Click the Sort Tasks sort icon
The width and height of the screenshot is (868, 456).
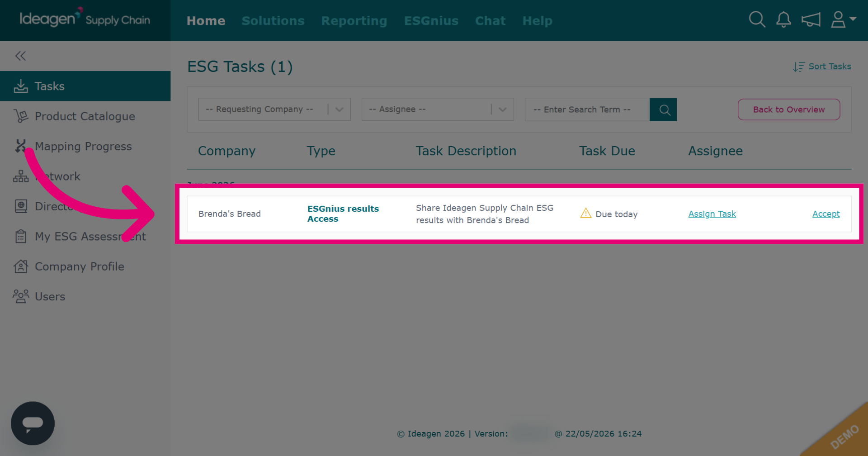[798, 66]
